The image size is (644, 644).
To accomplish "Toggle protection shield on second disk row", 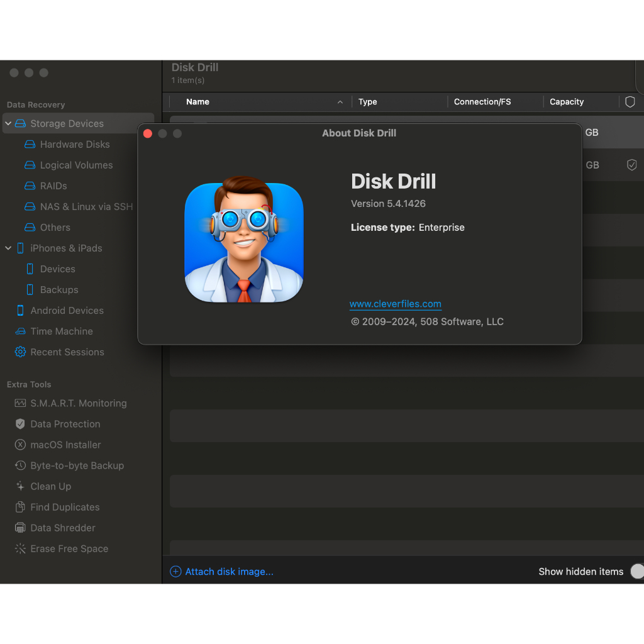I will tap(631, 165).
